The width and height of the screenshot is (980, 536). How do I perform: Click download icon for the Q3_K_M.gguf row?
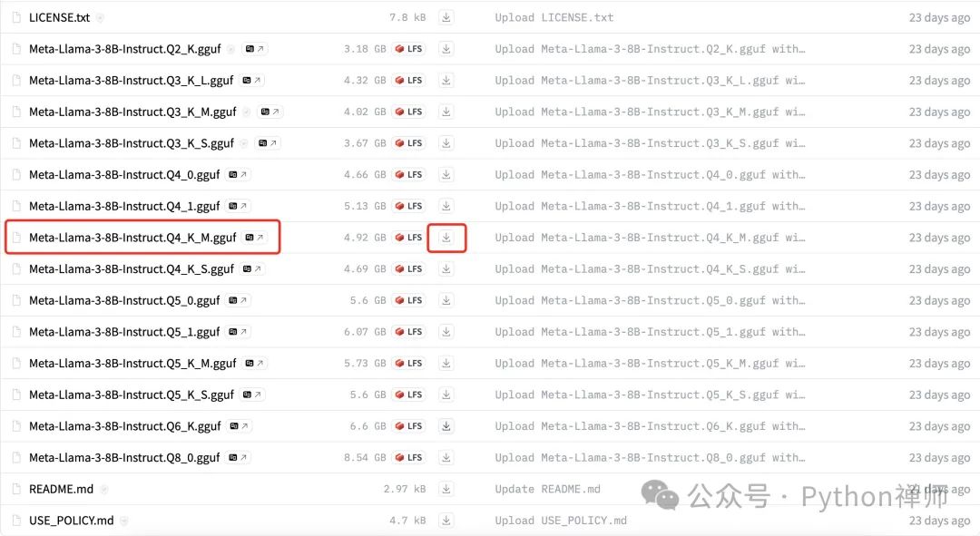coord(446,112)
